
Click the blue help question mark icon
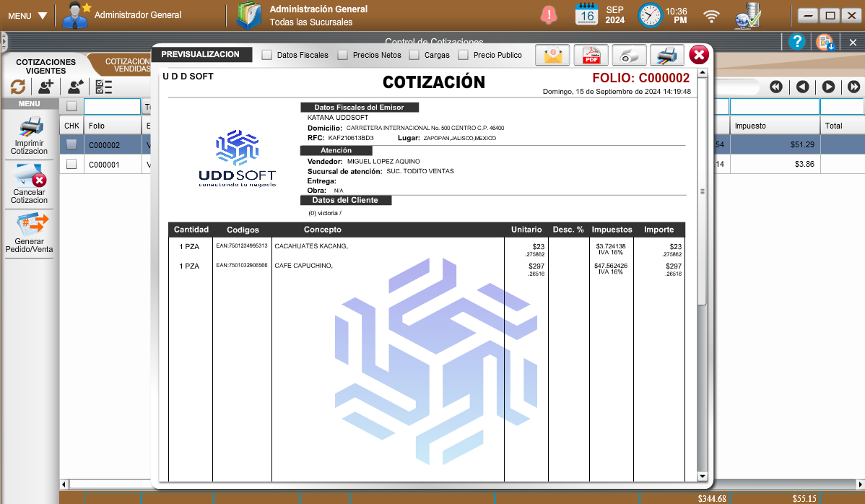pyautogui.click(x=796, y=41)
